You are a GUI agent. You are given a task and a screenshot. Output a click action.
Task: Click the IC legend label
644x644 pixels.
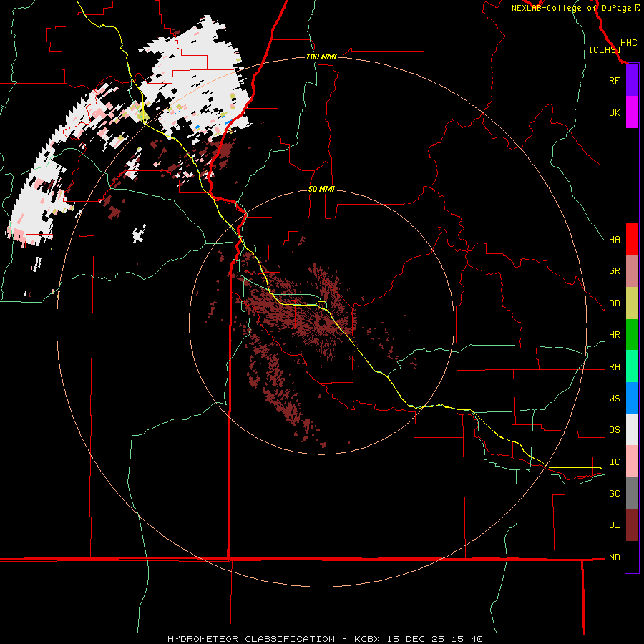614,462
